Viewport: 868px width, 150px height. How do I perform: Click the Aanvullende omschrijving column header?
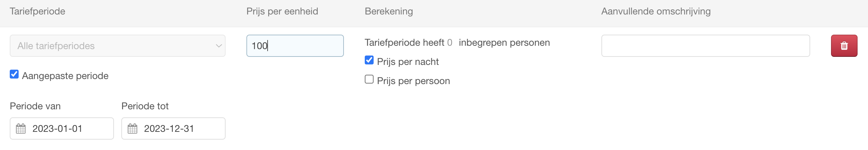tap(656, 11)
